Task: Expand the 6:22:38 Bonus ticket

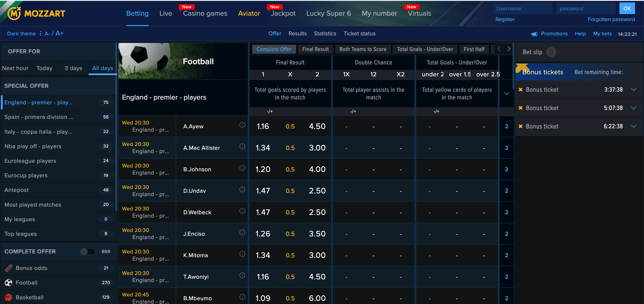Action: (633, 126)
